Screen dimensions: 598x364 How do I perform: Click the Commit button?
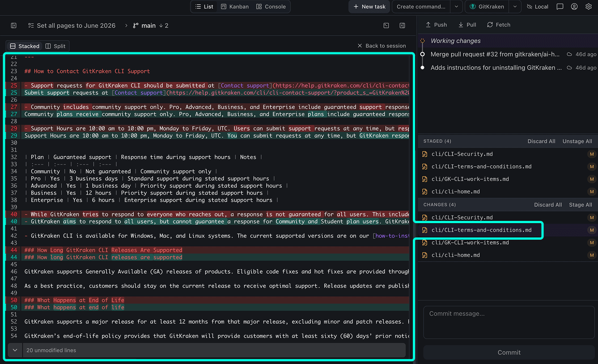[509, 352]
